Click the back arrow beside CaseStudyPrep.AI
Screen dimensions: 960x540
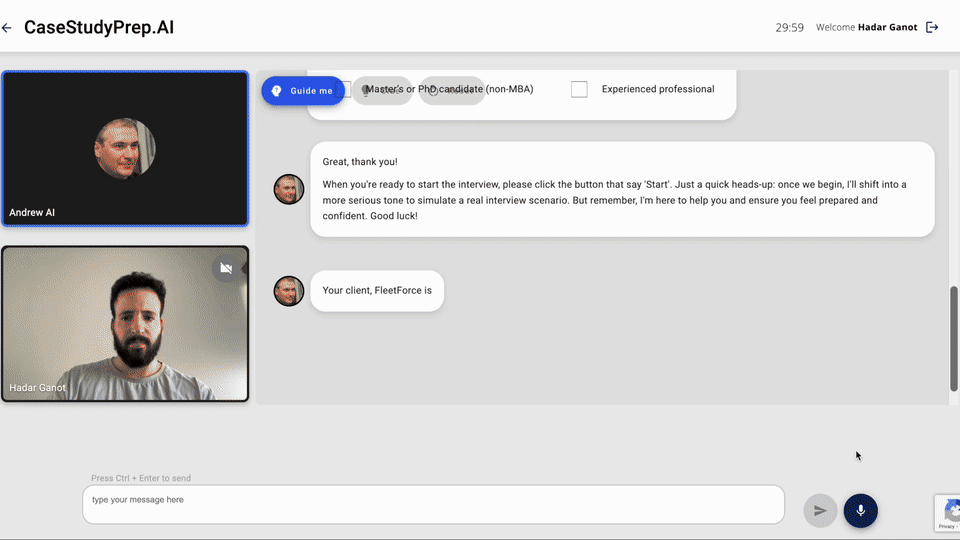(x=7, y=28)
